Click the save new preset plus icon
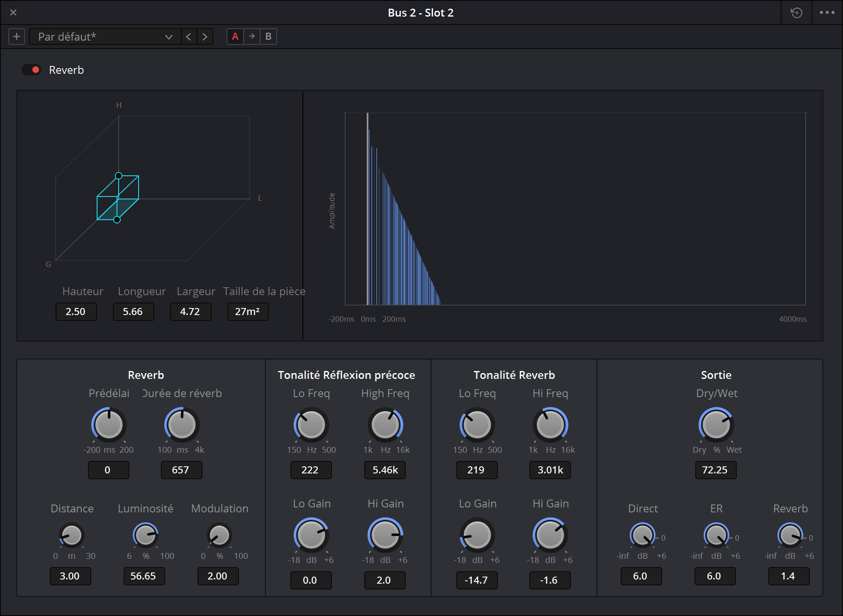This screenshot has height=616, width=843. (16, 36)
